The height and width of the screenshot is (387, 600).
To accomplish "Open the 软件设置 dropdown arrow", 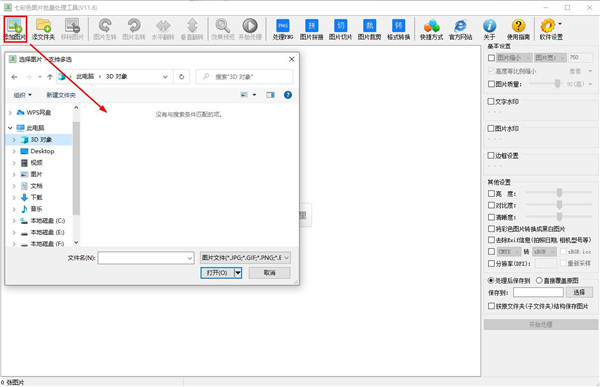I will 560,24.
